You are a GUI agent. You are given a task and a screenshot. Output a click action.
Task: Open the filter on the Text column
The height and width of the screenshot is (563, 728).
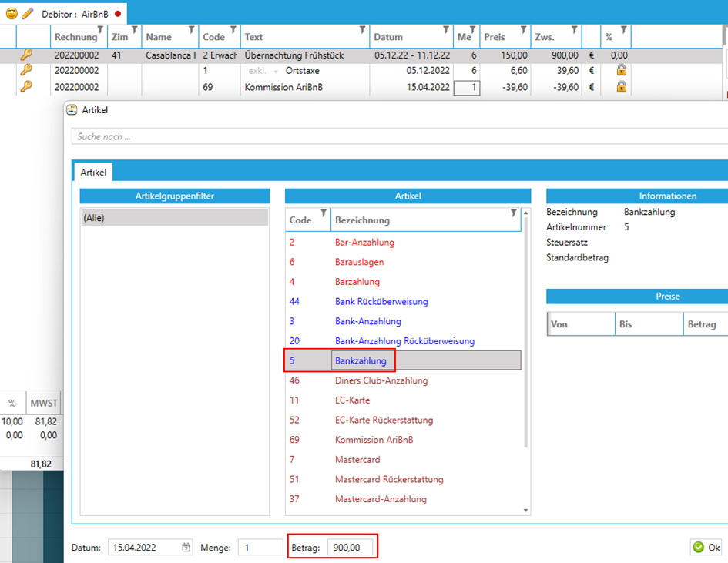(x=362, y=31)
